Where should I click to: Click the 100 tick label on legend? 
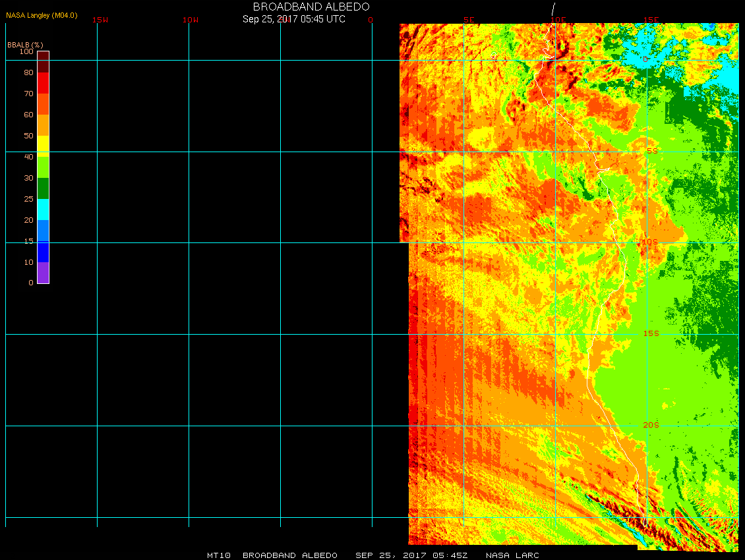[26, 51]
